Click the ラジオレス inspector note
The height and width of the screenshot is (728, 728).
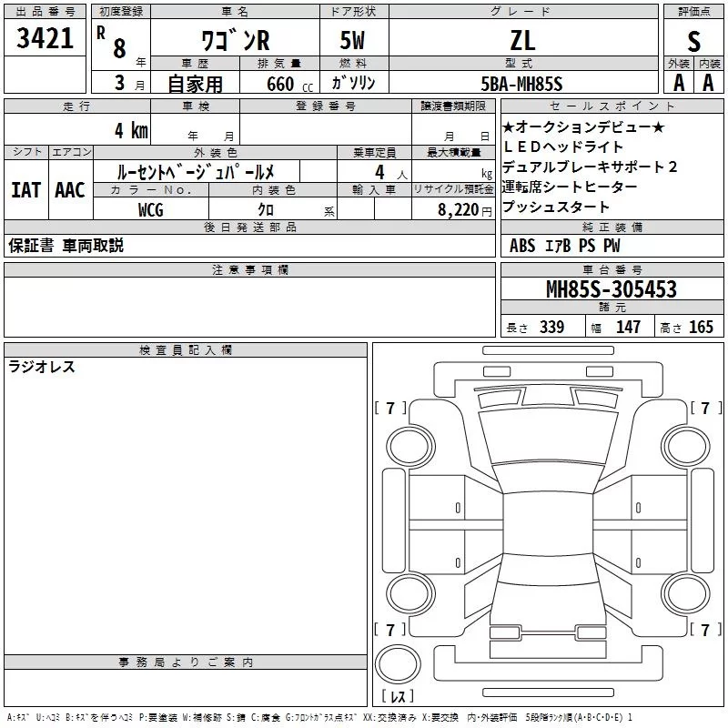coord(42,367)
